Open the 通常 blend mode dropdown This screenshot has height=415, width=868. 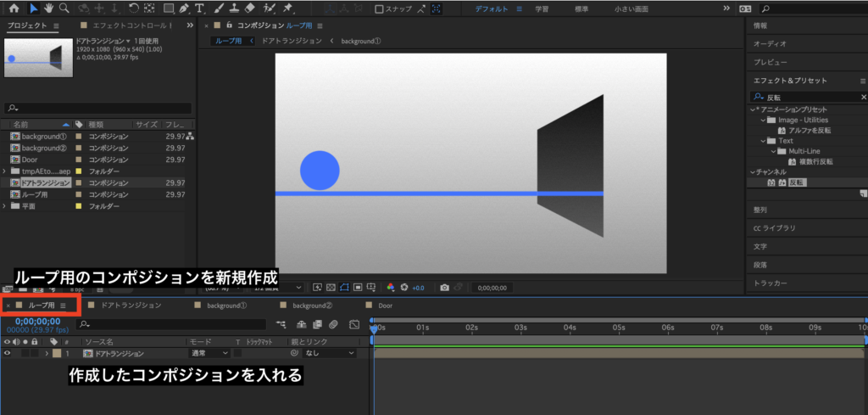coord(209,353)
